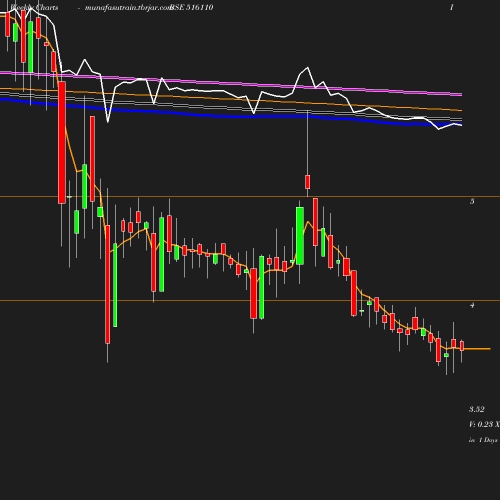Click the large green candle below the long wick spike
The image size is (500, 500).
[x=300, y=236]
